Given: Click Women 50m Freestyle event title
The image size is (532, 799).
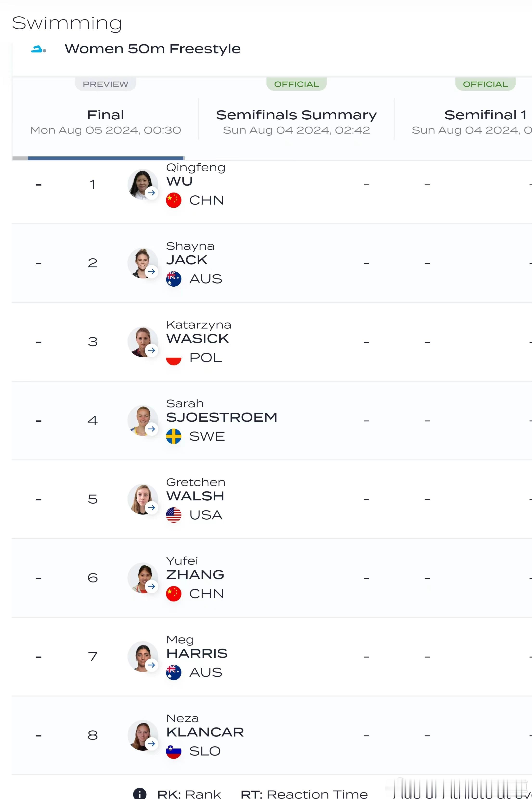Looking at the screenshot, I should pos(153,49).
